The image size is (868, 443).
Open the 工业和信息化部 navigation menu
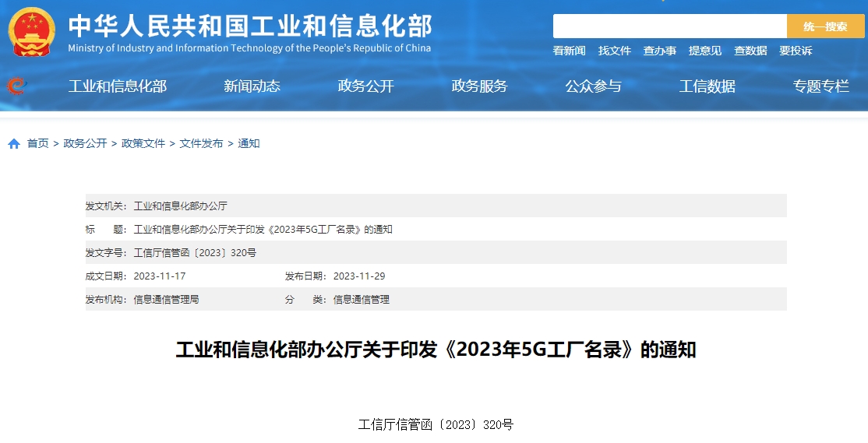coord(118,86)
